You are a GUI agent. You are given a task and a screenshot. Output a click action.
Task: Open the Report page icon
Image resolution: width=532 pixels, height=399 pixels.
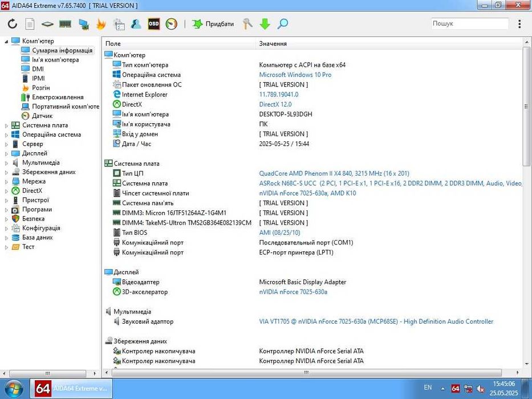tap(30, 24)
